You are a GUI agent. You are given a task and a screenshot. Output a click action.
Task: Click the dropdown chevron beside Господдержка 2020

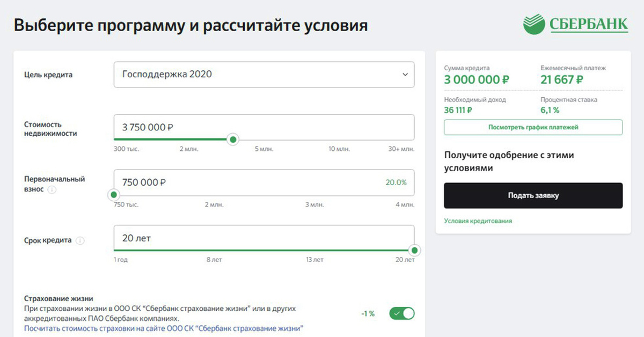405,75
